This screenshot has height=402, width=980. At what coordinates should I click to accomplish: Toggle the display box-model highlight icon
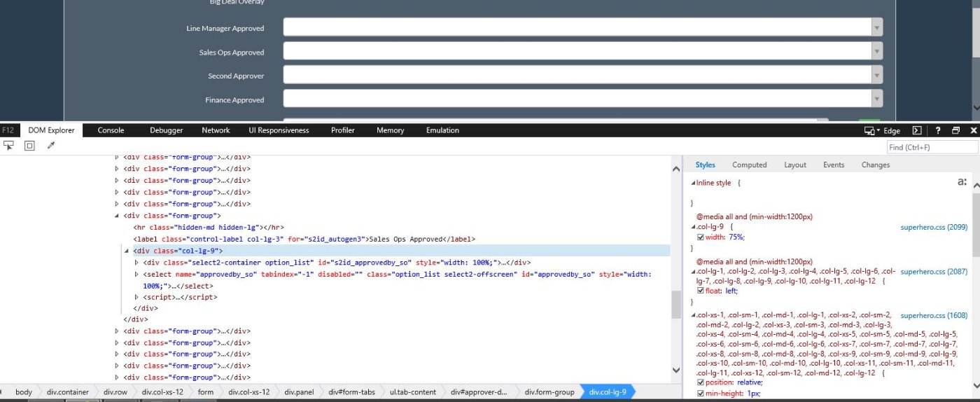tap(29, 146)
